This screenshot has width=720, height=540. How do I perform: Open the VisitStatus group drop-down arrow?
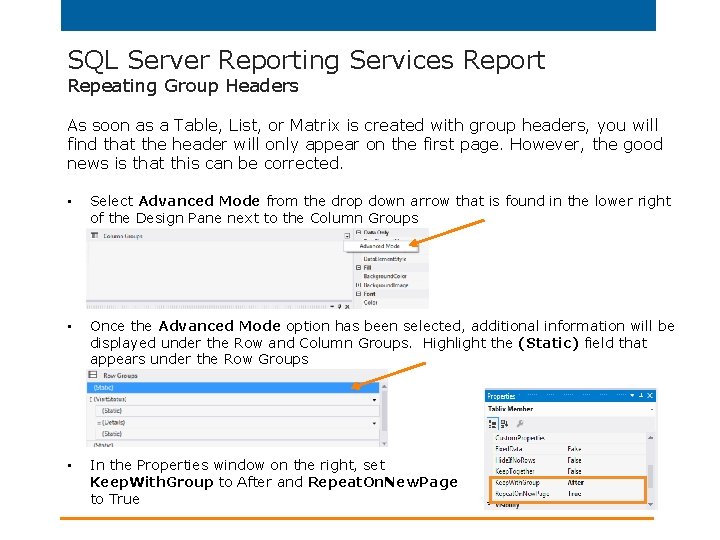pyautogui.click(x=374, y=400)
